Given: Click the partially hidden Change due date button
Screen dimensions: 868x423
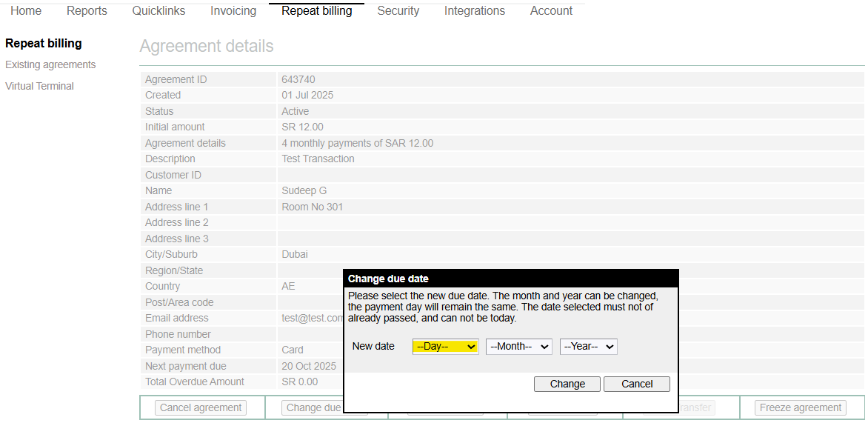Looking at the screenshot, I should (313, 407).
